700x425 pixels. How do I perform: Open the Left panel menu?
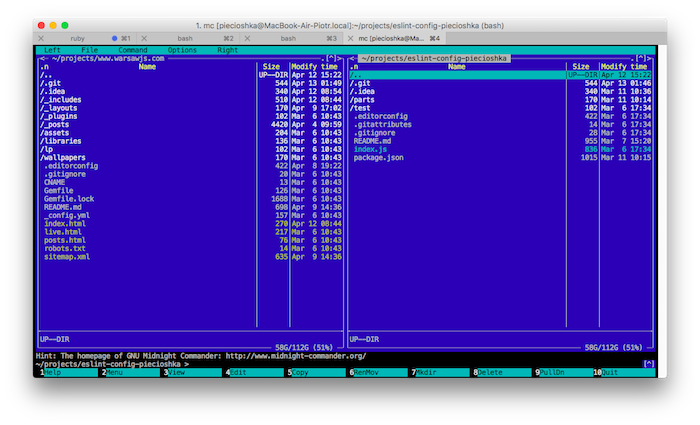coord(52,49)
